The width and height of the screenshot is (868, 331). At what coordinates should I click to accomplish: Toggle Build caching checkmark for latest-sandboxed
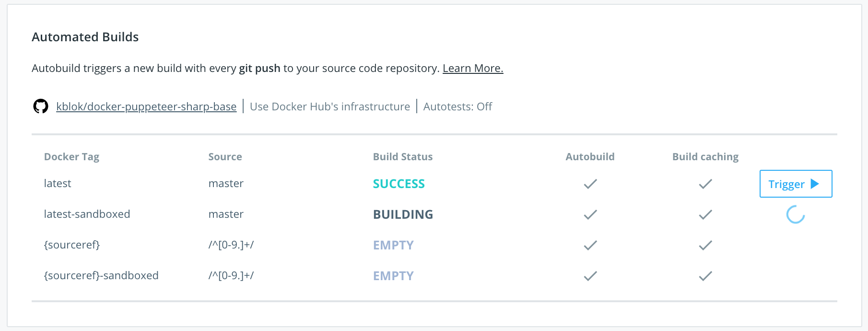click(705, 214)
